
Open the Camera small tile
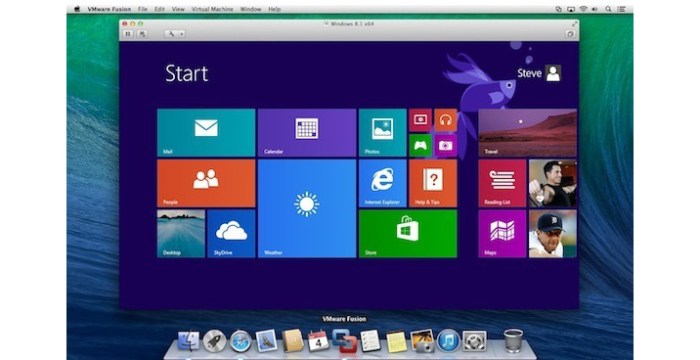pyautogui.click(x=446, y=146)
